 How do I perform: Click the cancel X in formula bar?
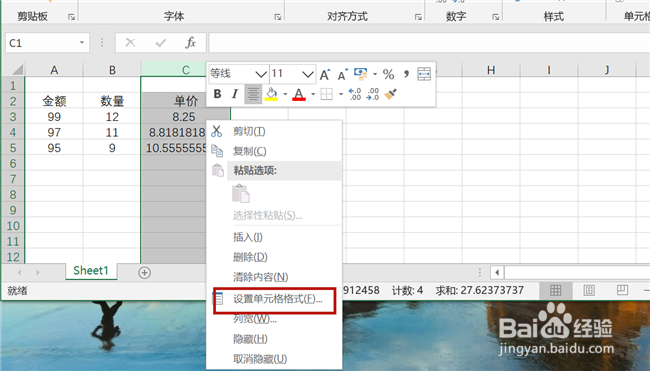130,43
